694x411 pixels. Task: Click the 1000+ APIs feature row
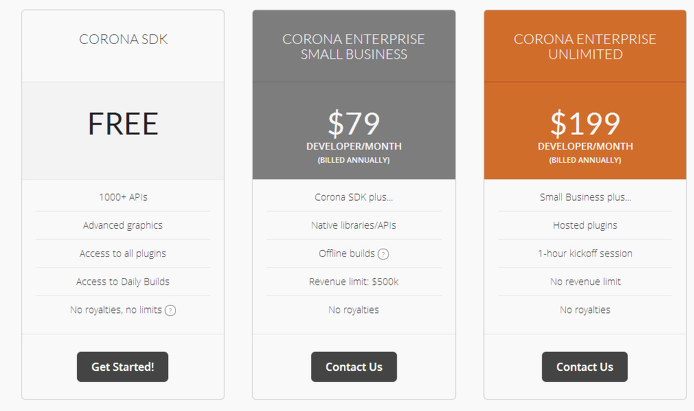pos(123,197)
